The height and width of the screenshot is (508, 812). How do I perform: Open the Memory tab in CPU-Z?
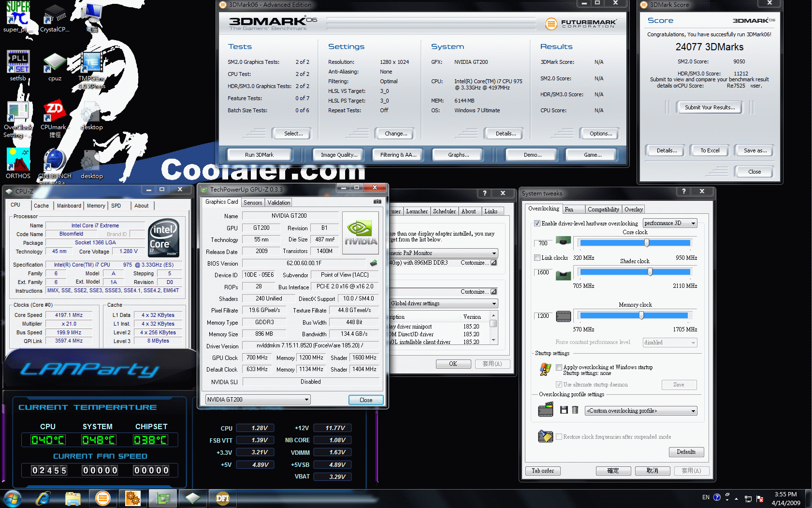pyautogui.click(x=96, y=206)
